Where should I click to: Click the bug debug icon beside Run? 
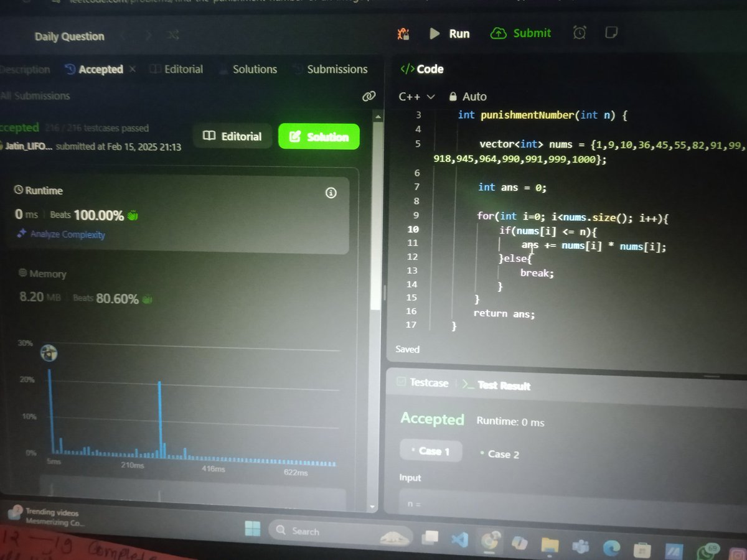point(403,34)
